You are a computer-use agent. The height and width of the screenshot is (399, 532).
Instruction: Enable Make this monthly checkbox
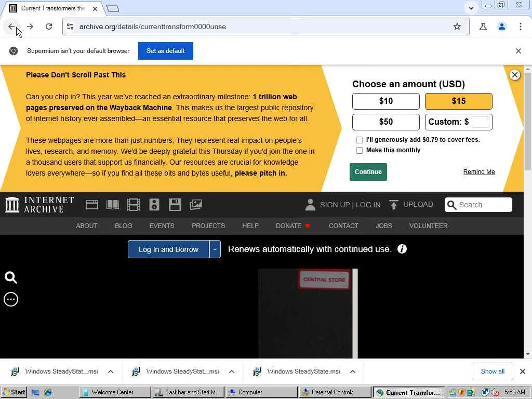(x=360, y=150)
